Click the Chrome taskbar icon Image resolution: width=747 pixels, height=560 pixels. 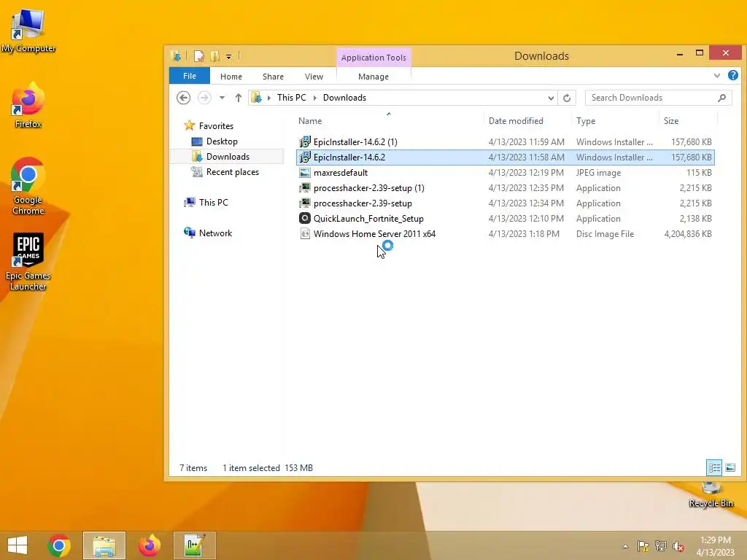coord(59,545)
